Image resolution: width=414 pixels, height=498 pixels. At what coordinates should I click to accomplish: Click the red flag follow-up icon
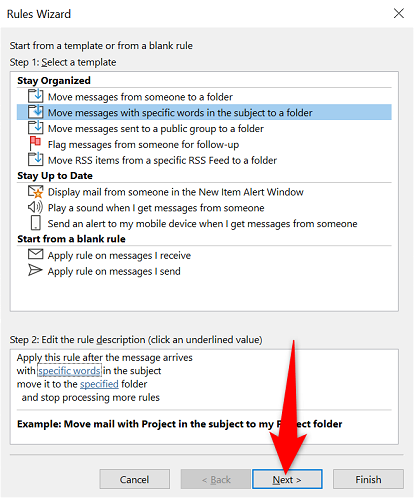click(x=35, y=144)
